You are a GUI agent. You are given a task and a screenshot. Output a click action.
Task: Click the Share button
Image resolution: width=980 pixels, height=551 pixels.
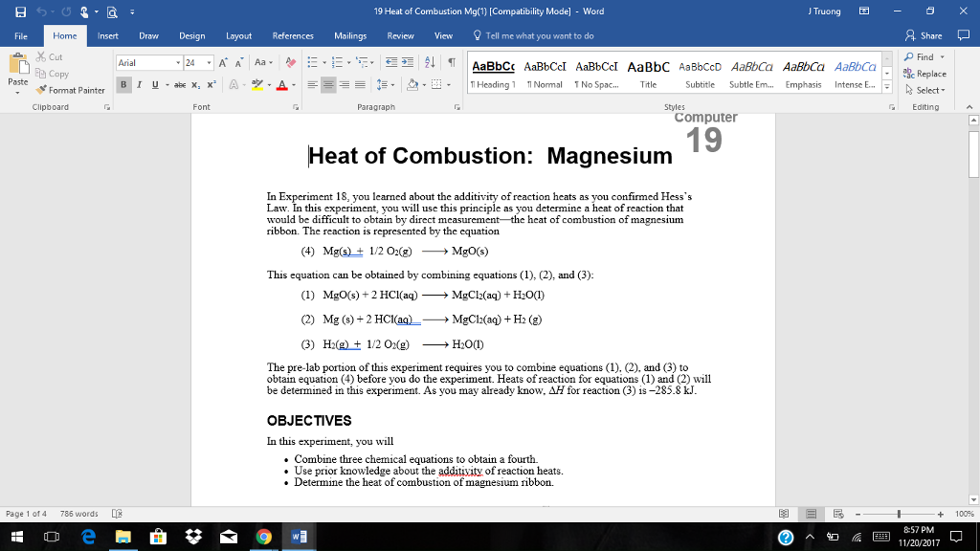click(x=924, y=35)
